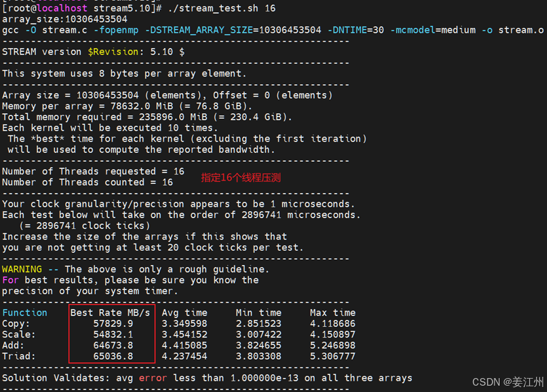Click Add avg time 4.415085

pyautogui.click(x=185, y=345)
